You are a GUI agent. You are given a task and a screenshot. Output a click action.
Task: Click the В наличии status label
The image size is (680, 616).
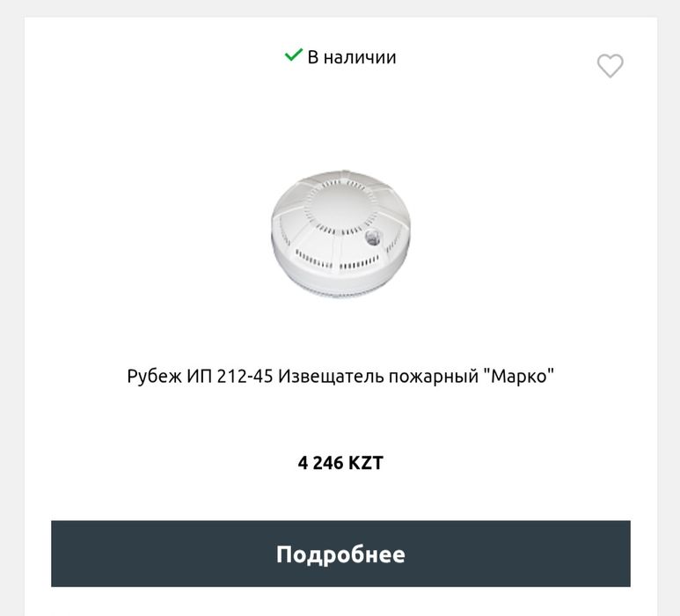[x=351, y=57]
